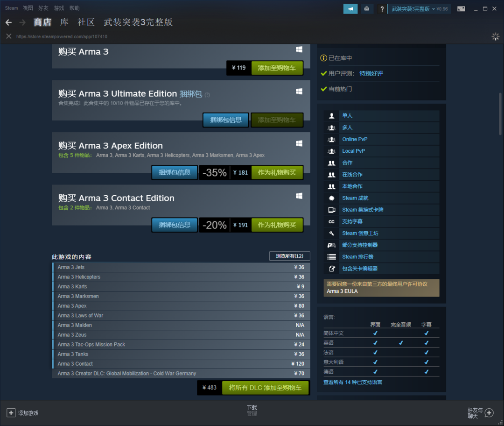This screenshot has height=426, width=504.
Task: Open Ultimate Edition 捆绑包信息
Action: pyautogui.click(x=226, y=120)
